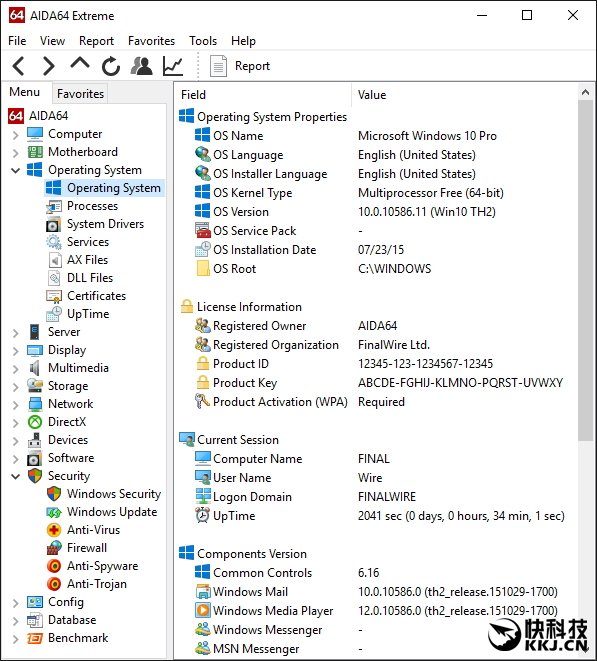The image size is (597, 661).
Task: Select the highlighted Operating System sub-item
Action: pyautogui.click(x=104, y=188)
